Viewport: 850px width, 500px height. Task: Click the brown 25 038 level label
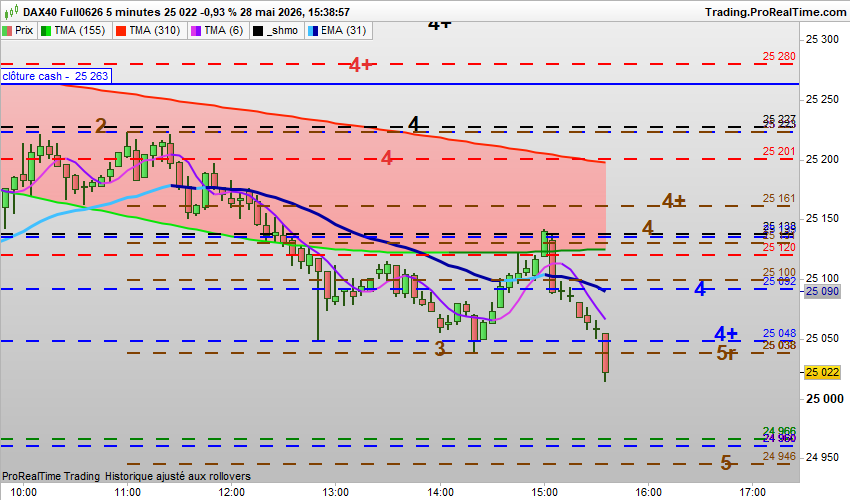[x=779, y=345]
